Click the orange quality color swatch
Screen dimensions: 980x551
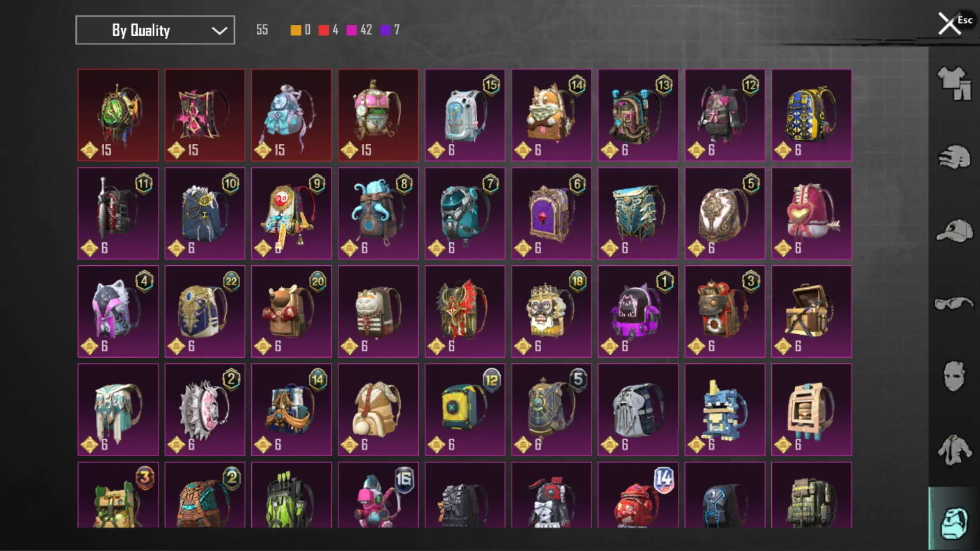(x=296, y=30)
